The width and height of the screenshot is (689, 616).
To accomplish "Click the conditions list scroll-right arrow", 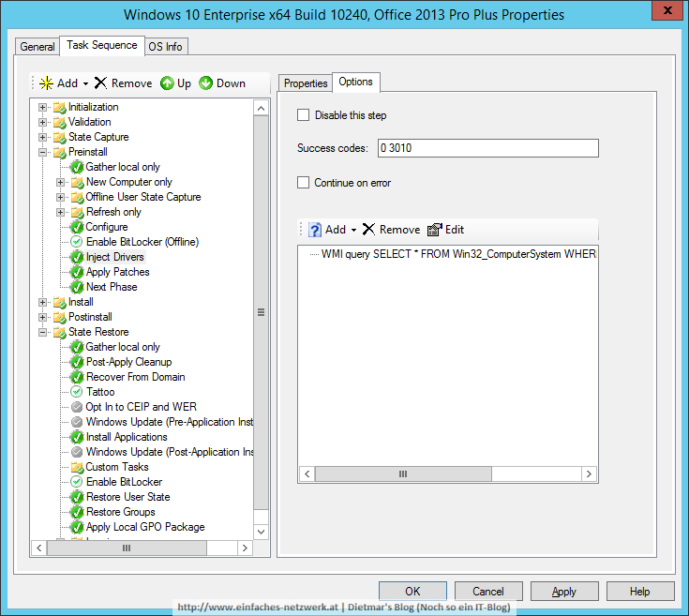I will pyautogui.click(x=589, y=473).
